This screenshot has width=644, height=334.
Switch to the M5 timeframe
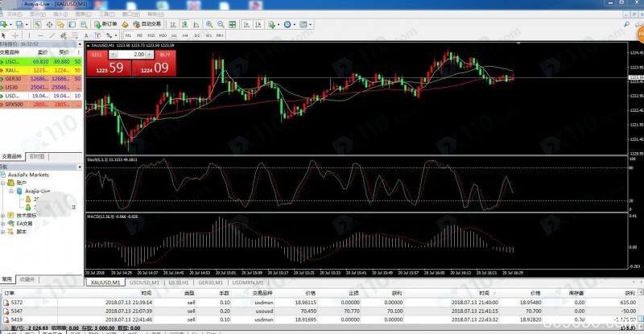click(139, 35)
